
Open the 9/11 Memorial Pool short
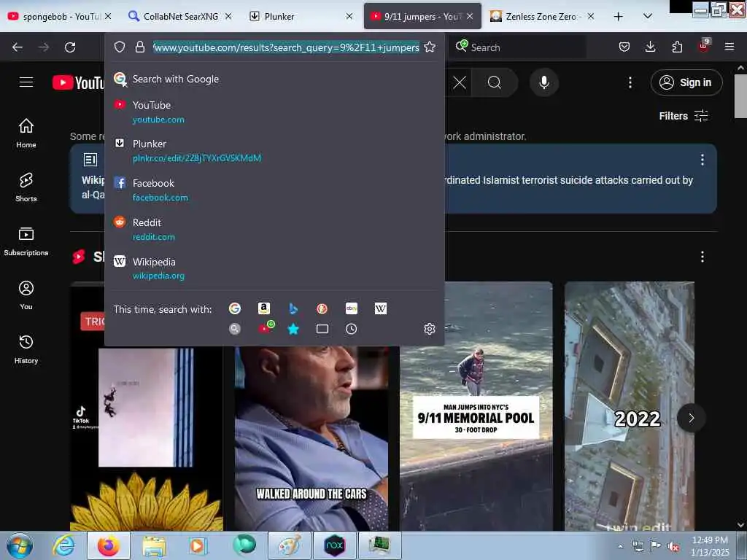point(476,405)
